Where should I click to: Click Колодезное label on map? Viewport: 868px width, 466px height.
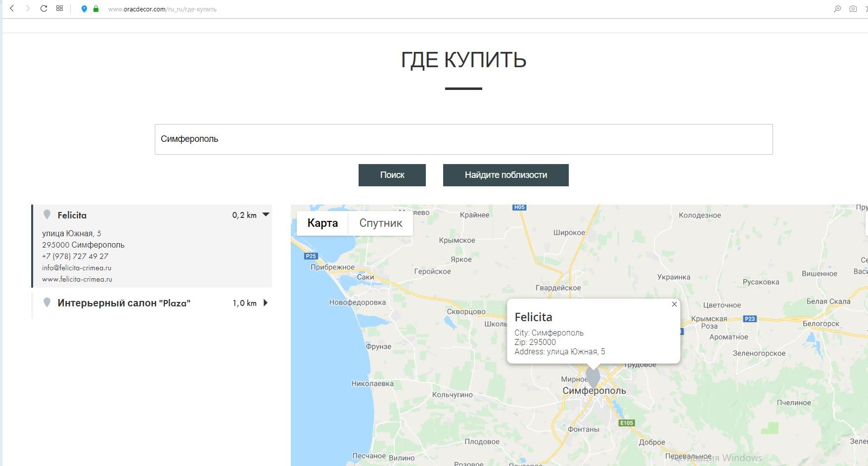[700, 215]
